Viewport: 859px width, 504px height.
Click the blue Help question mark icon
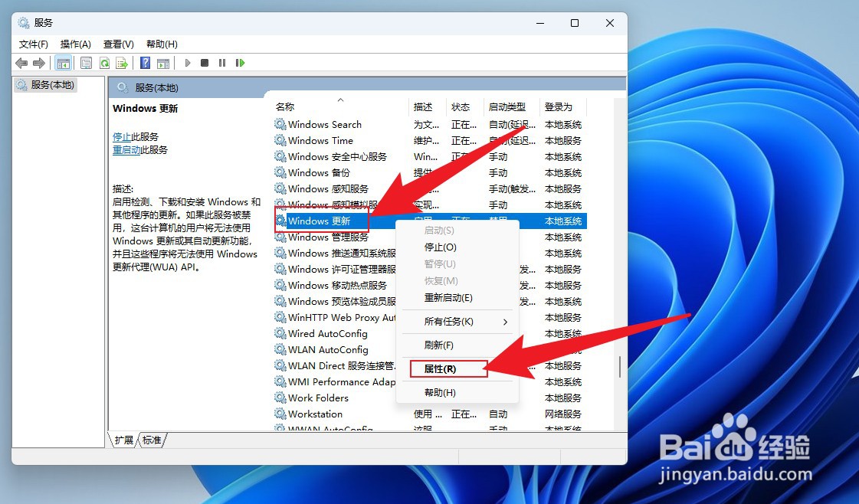click(x=145, y=63)
